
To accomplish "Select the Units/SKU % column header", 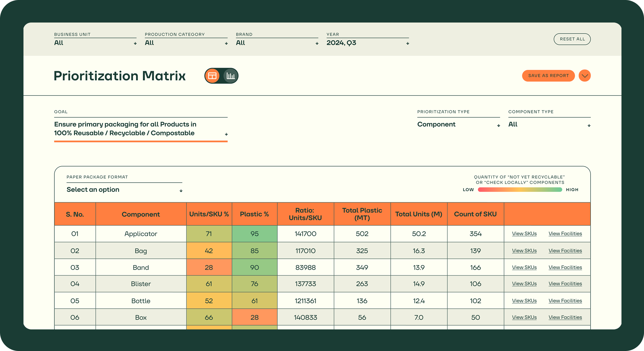I will [209, 214].
